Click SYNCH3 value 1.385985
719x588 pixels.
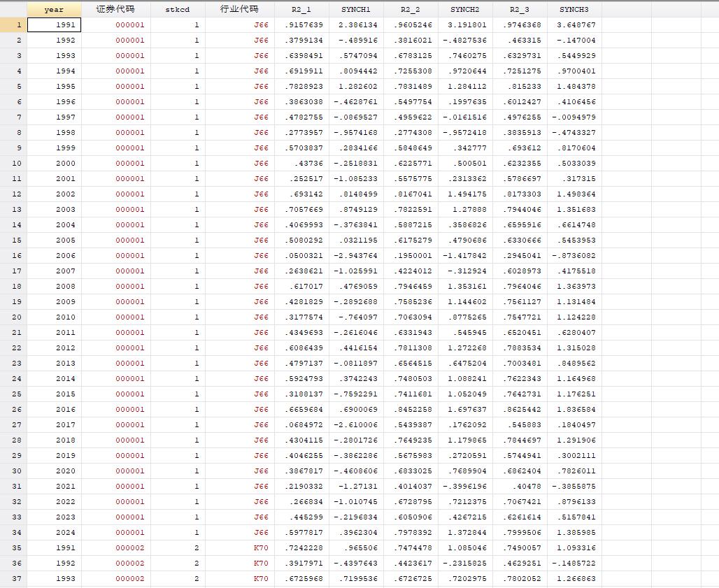click(x=574, y=533)
